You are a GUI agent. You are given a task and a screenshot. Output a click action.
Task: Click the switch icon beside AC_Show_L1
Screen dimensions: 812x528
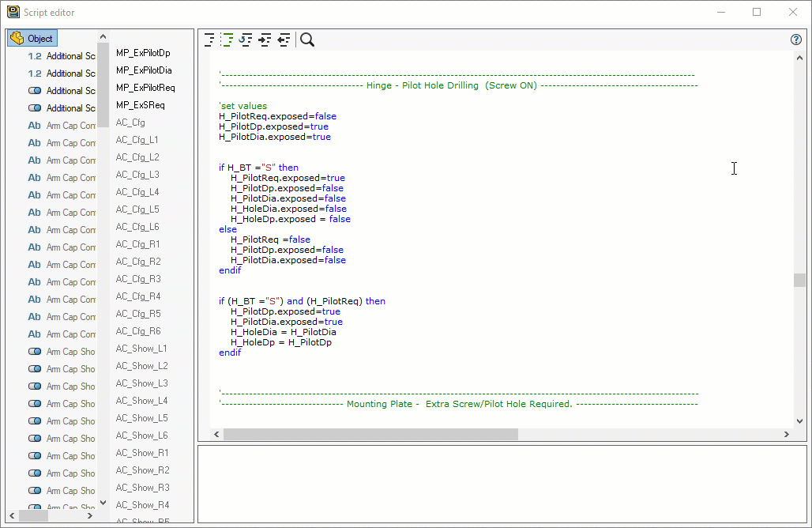tap(35, 351)
